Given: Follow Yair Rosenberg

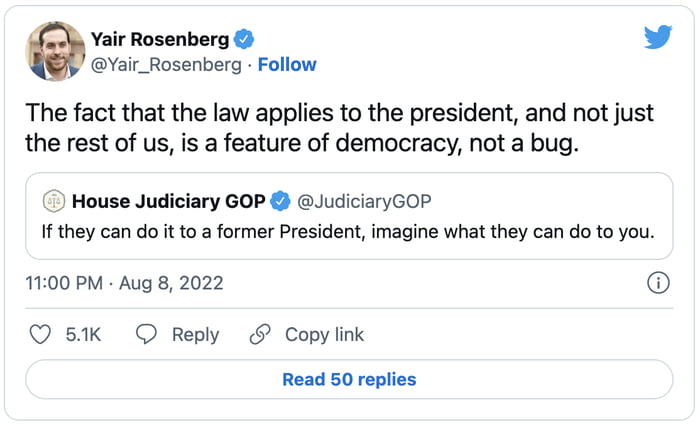Looking at the screenshot, I should click(287, 65).
